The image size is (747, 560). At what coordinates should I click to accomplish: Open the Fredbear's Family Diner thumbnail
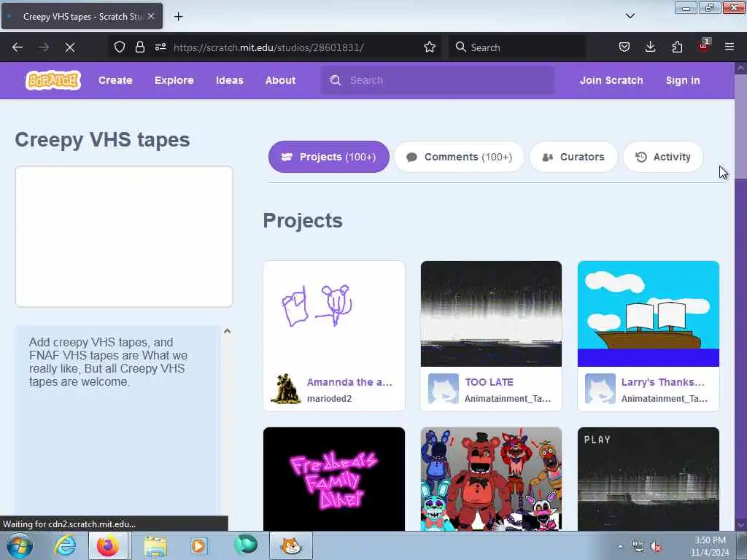334,478
